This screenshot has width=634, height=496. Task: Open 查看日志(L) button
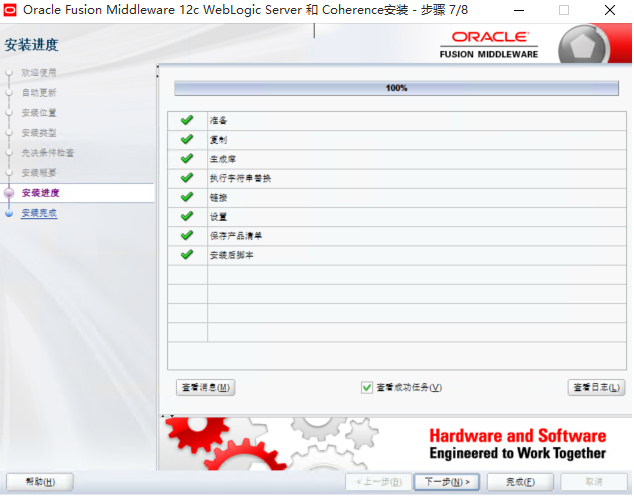point(596,388)
